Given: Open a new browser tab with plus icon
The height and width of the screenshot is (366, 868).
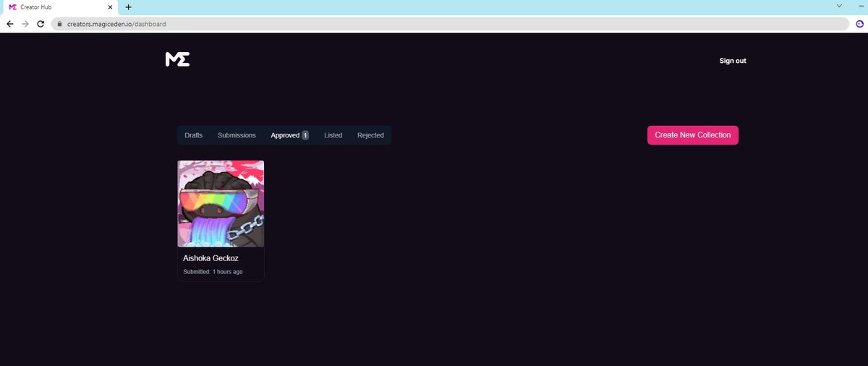Looking at the screenshot, I should click(128, 7).
